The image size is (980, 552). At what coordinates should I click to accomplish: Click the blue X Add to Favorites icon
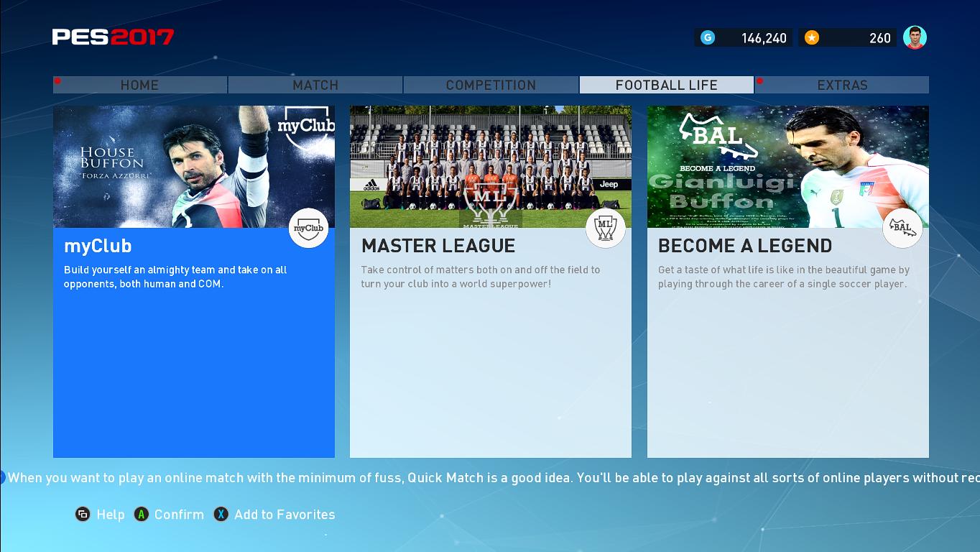221,515
